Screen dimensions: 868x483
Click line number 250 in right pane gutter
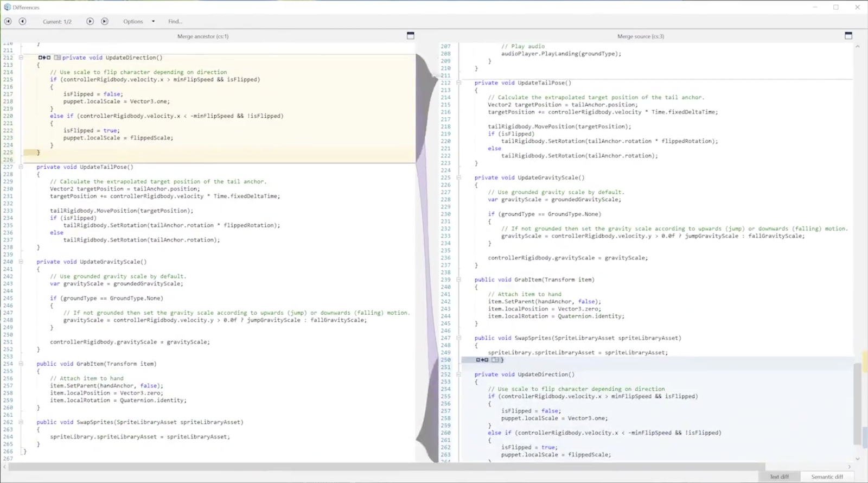445,360
